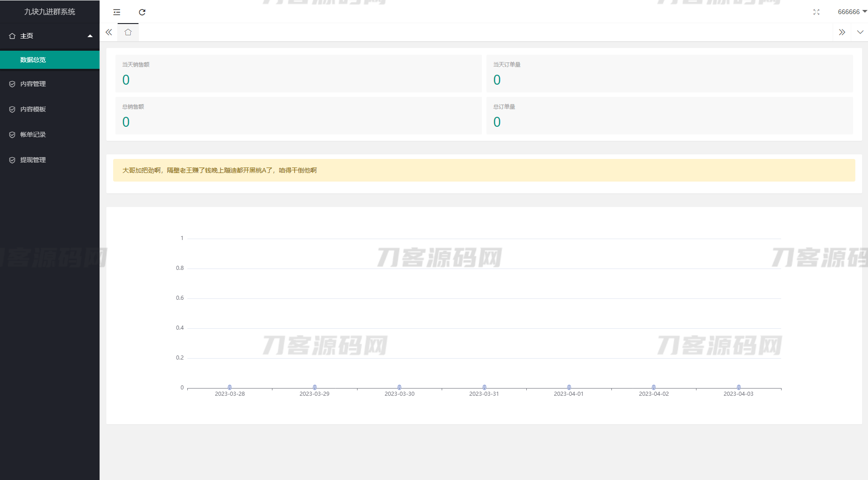Viewport: 868px width, 480px height.
Task: Click the home icon beside 主页
Action: pos(12,36)
